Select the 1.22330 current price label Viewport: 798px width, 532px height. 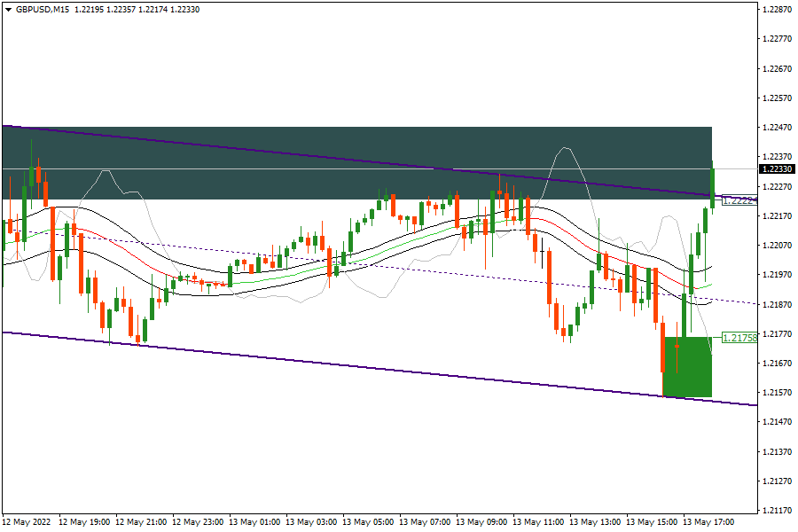(777, 168)
